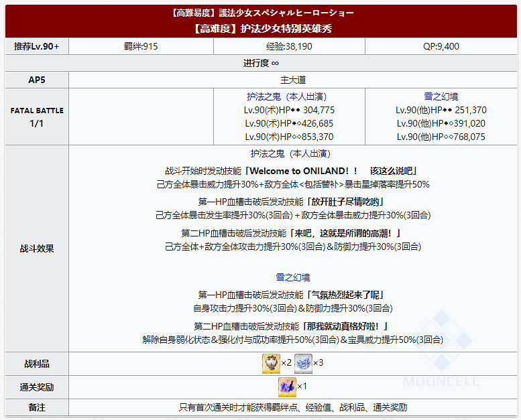This screenshot has width=521, height=420.
Task: Click the white crystal drop item icon
Action: pos(303,364)
